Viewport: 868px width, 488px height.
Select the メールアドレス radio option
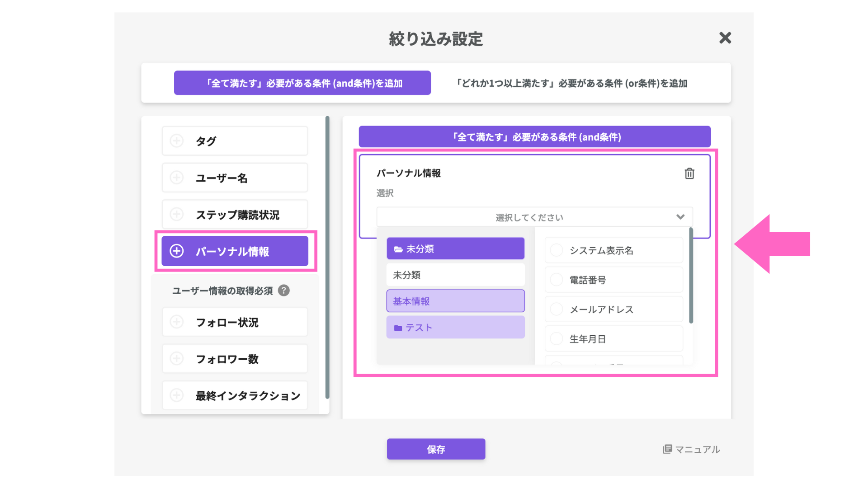pos(557,310)
